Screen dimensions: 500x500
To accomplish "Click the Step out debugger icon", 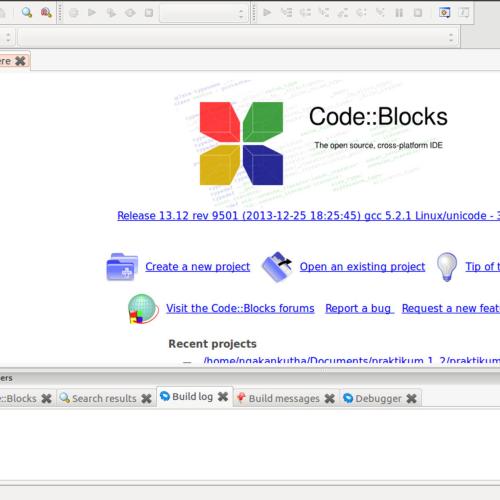I will (343, 13).
